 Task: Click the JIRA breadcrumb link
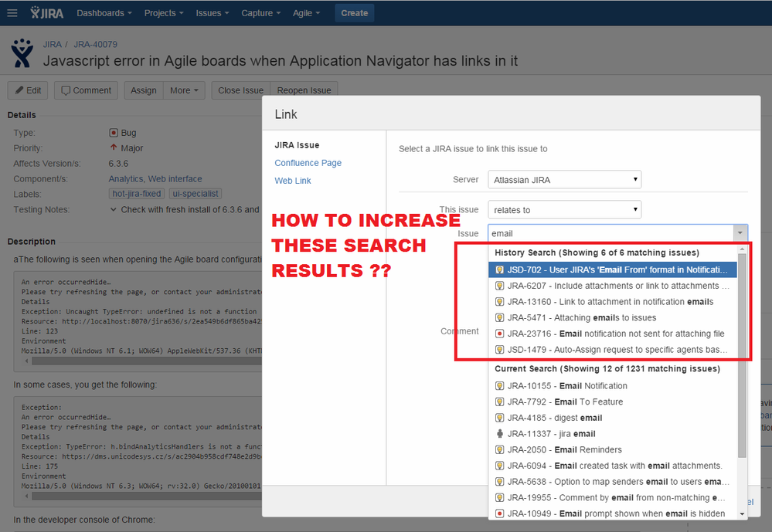tap(53, 44)
